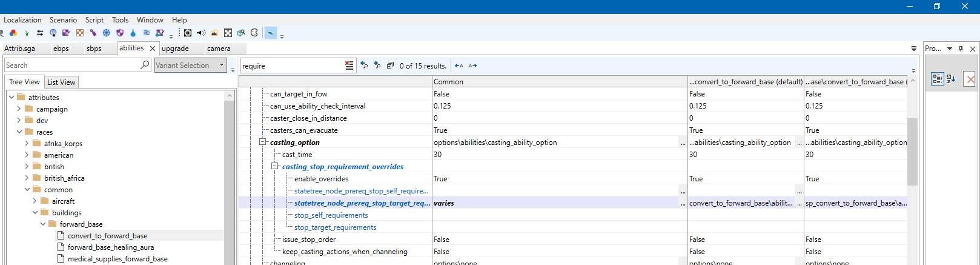The width and height of the screenshot is (980, 265).
Task: Sort properties alphabetically
Action: pyautogui.click(x=951, y=79)
